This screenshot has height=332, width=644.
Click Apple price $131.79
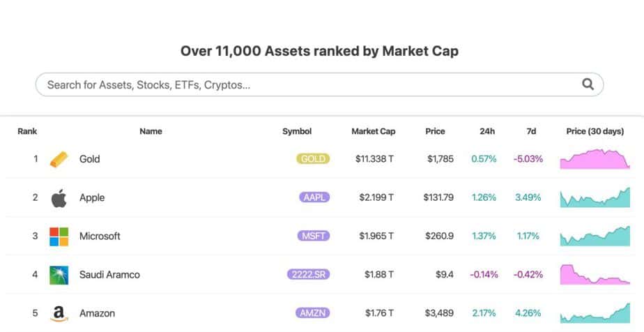click(x=438, y=197)
